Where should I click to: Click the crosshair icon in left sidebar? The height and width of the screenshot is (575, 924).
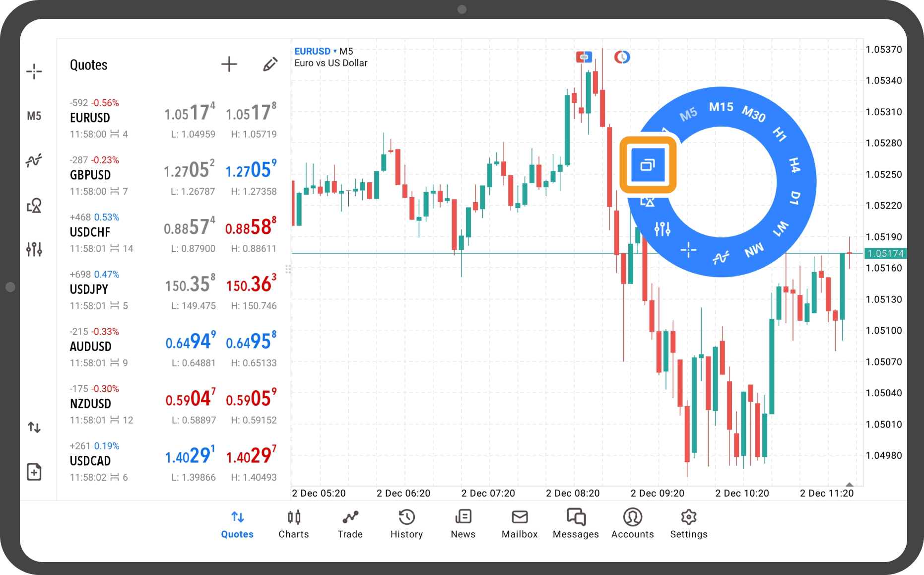tap(34, 72)
